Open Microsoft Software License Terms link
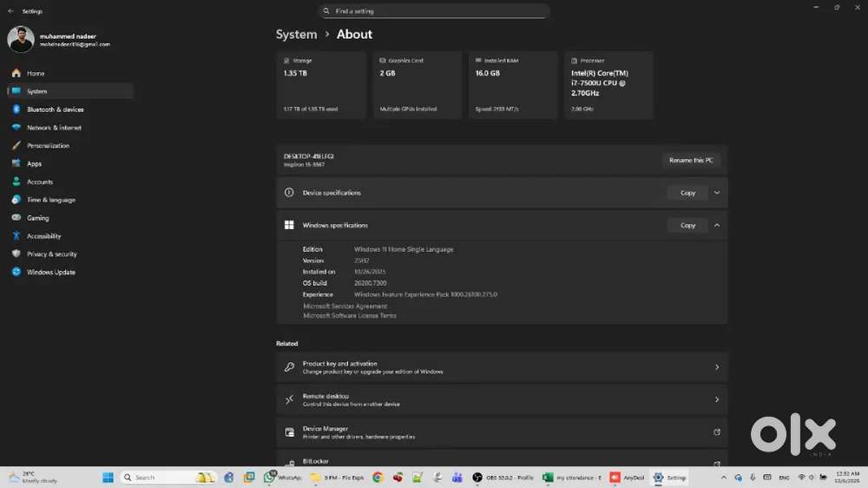Screen dimensions: 868x488 [349, 316]
